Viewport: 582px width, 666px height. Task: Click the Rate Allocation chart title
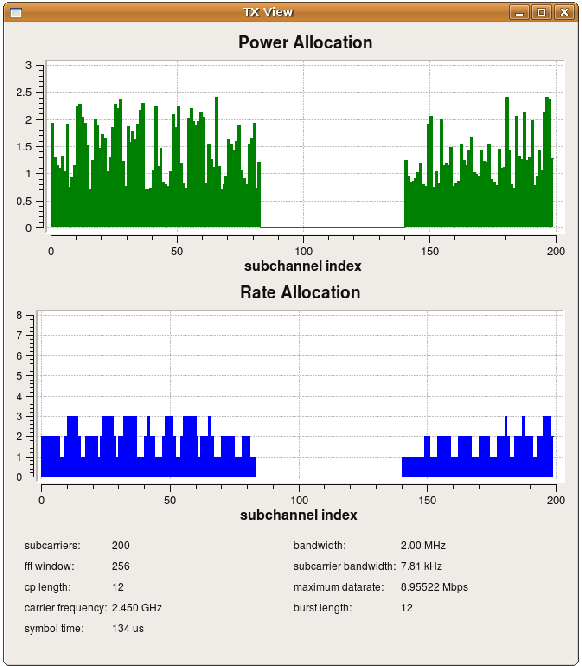(x=300, y=292)
